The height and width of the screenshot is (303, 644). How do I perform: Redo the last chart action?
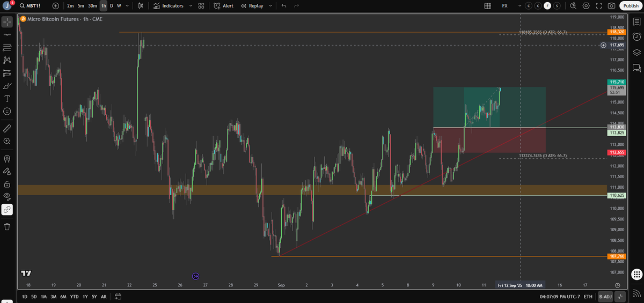pyautogui.click(x=296, y=5)
